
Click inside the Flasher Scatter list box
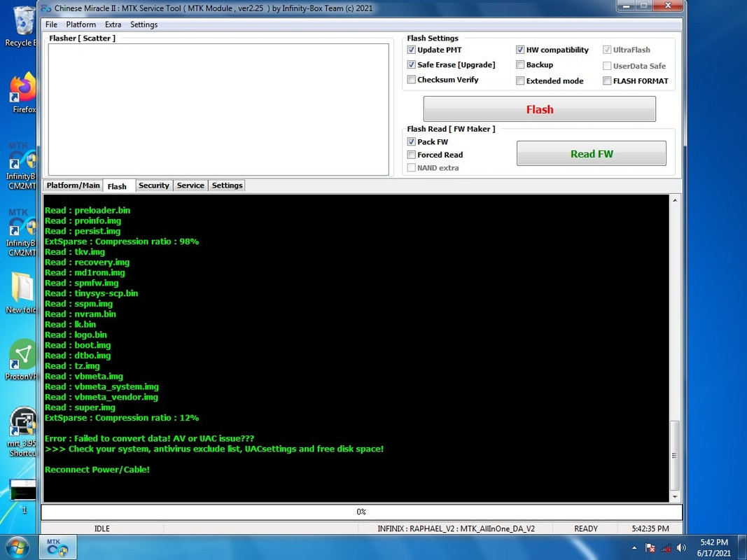pos(218,109)
